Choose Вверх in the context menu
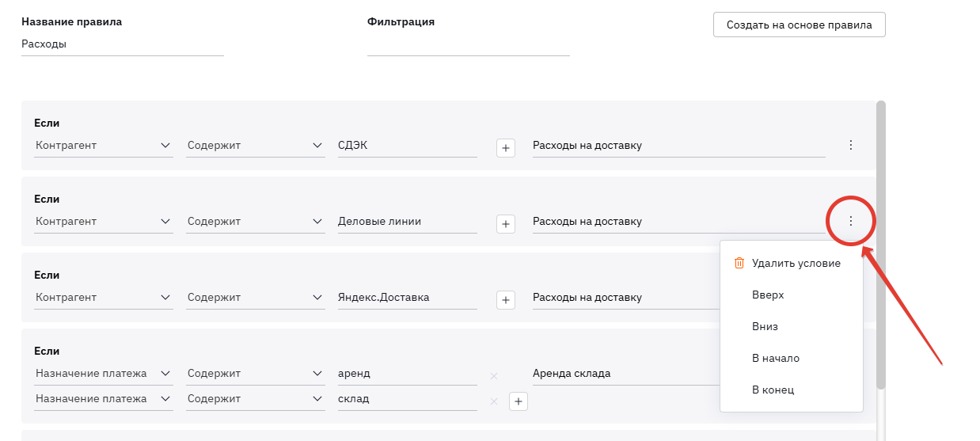This screenshot has width=980, height=441. tap(768, 295)
